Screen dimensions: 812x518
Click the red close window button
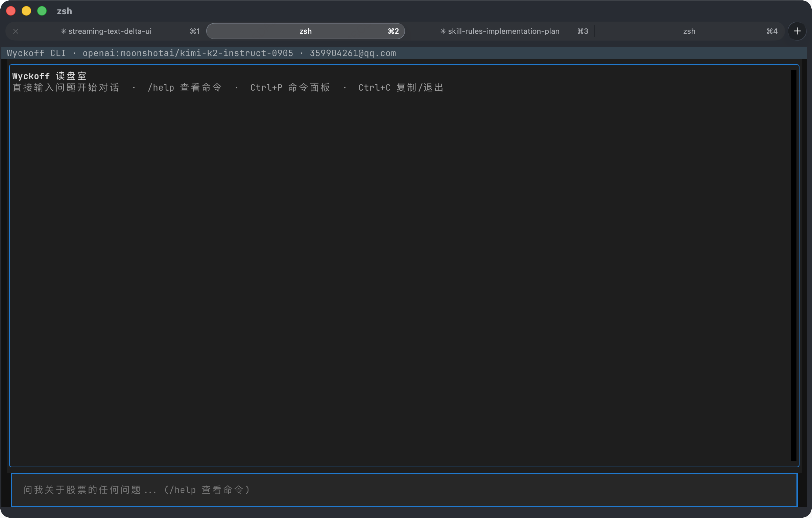coord(11,11)
